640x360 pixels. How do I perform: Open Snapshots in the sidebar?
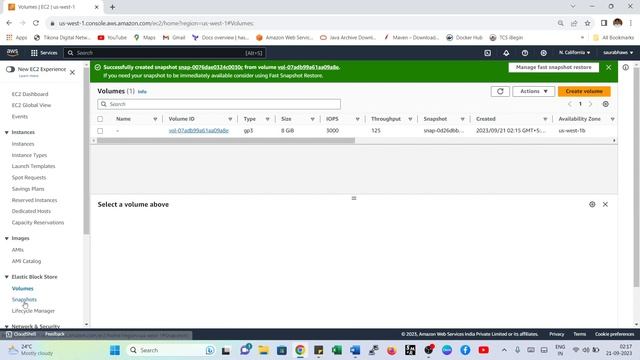(24, 300)
